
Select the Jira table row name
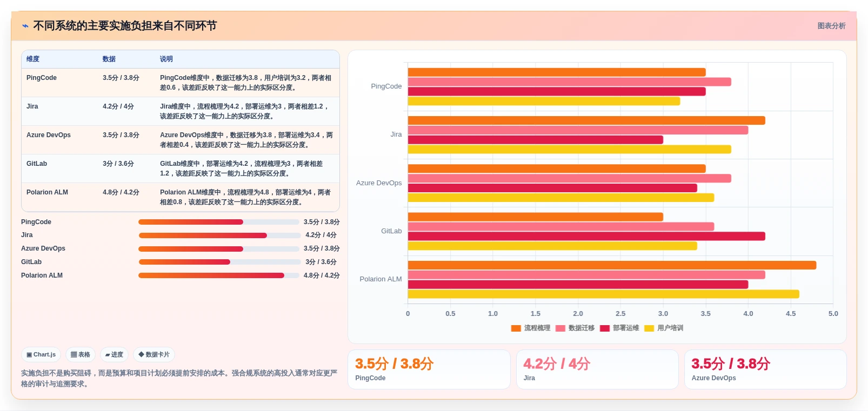32,106
